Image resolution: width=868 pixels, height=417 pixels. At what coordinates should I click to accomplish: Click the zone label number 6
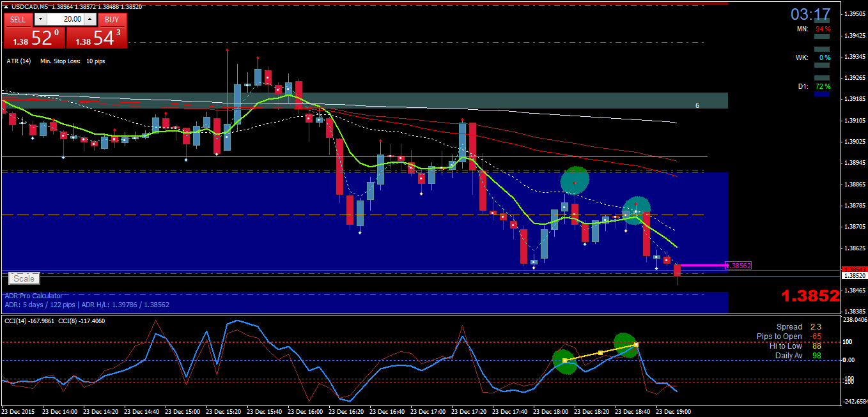(x=697, y=105)
